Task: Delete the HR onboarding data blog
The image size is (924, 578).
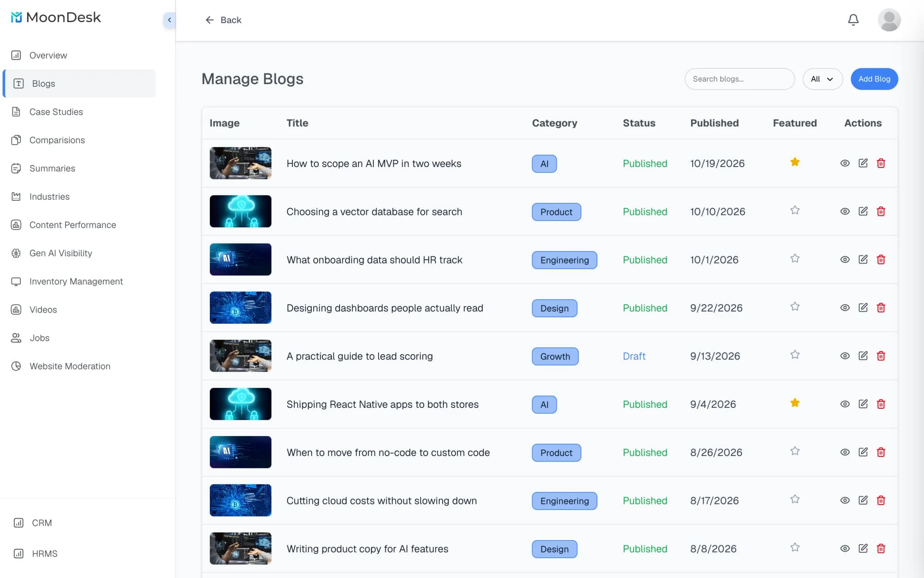Action: point(881,259)
